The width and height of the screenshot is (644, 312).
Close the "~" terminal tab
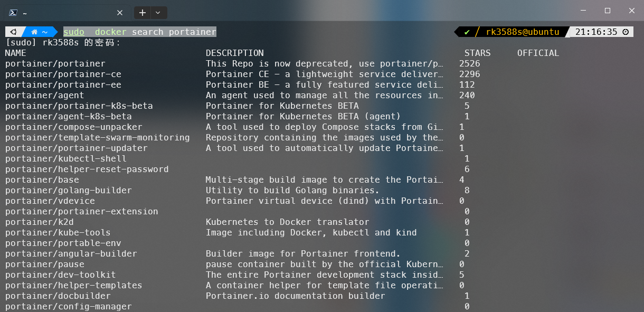click(120, 13)
